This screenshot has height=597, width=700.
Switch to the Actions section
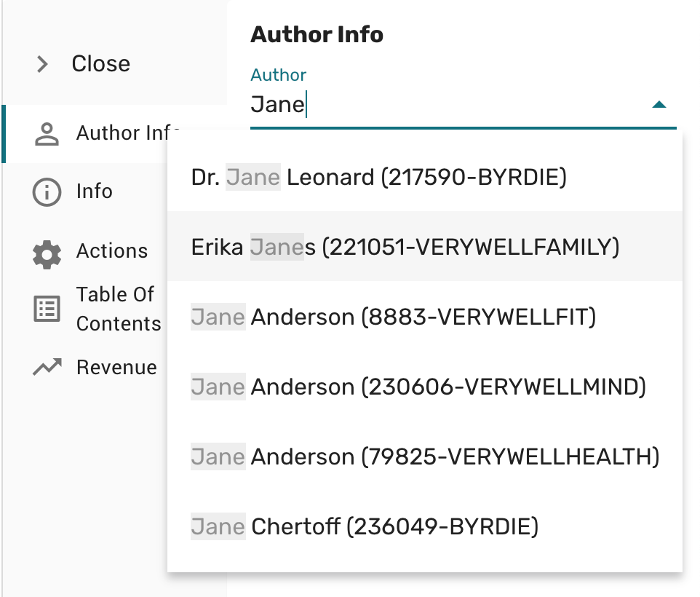(112, 251)
